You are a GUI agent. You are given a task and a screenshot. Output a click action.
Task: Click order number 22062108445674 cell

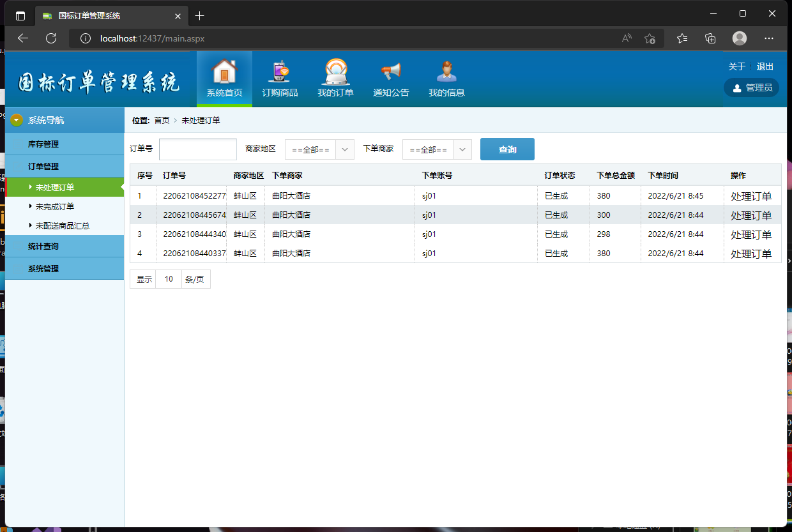tap(194, 215)
